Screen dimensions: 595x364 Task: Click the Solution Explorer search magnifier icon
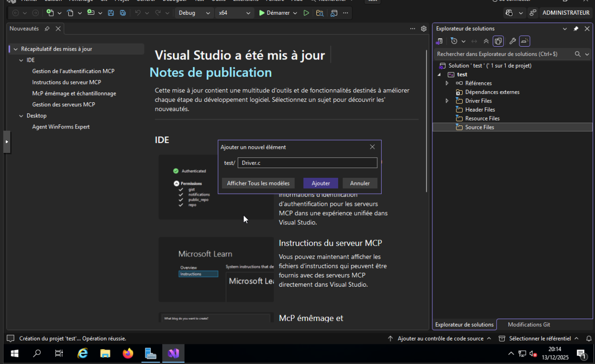point(578,54)
